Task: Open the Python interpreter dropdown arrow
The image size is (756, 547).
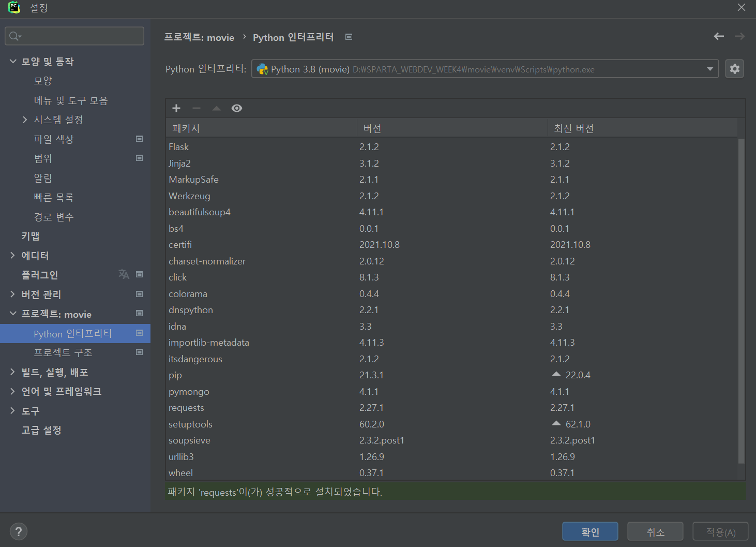Action: pos(710,69)
